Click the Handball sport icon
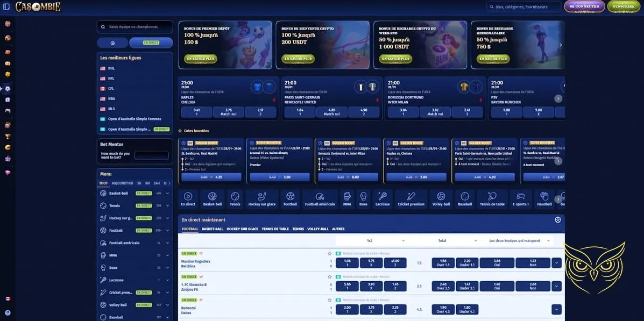 544,198
